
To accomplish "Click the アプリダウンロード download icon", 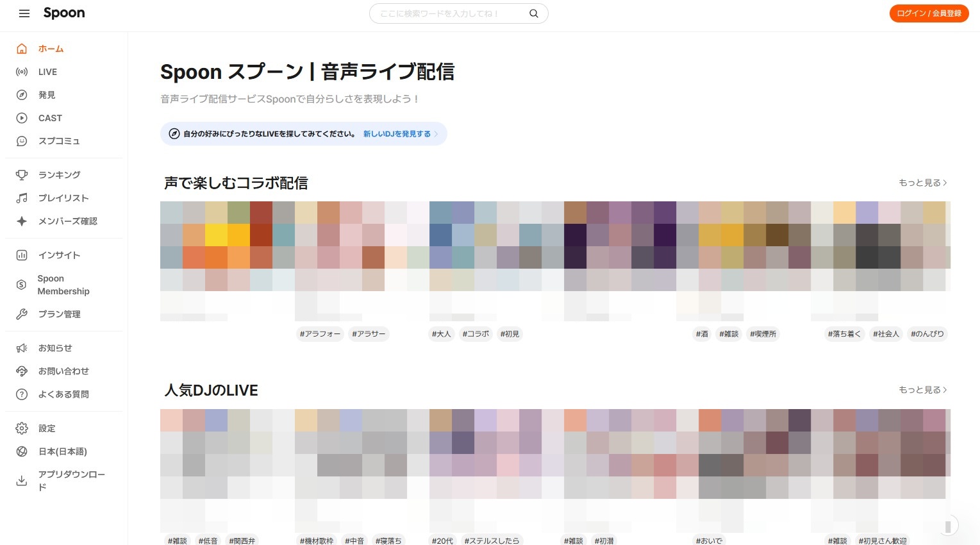I will coord(22,481).
